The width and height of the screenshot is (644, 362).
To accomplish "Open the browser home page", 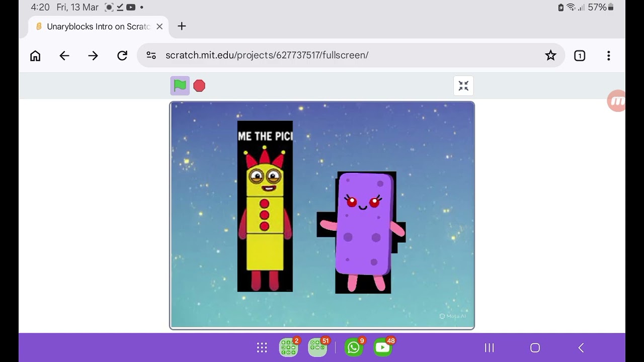I will coord(35,55).
